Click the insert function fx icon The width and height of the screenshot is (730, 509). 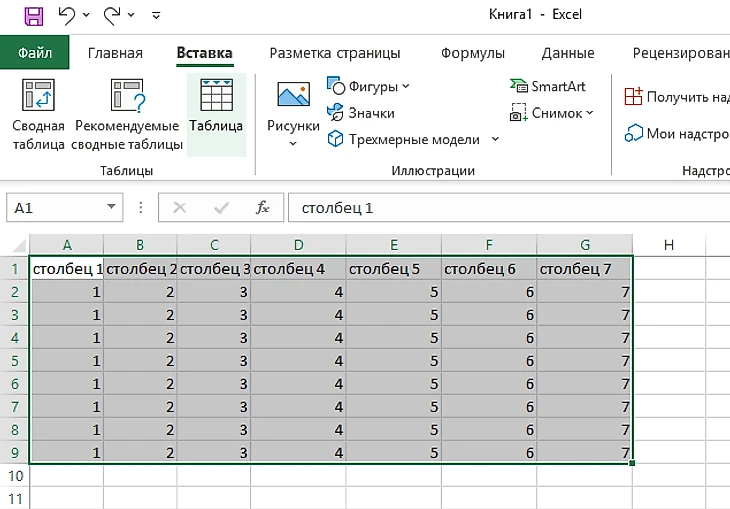pos(263,208)
